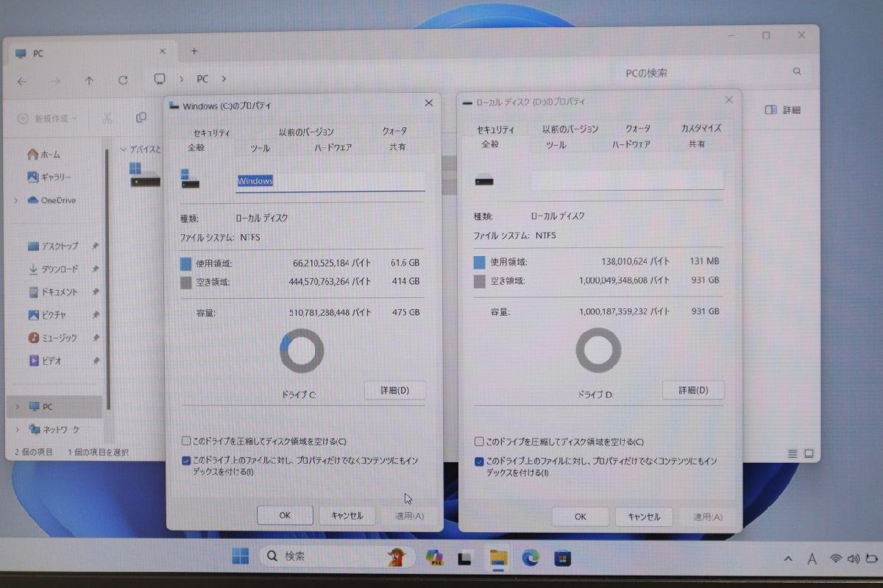Open the 詳細 details pane toggle
The height and width of the screenshot is (588, 883).
pyautogui.click(x=781, y=109)
